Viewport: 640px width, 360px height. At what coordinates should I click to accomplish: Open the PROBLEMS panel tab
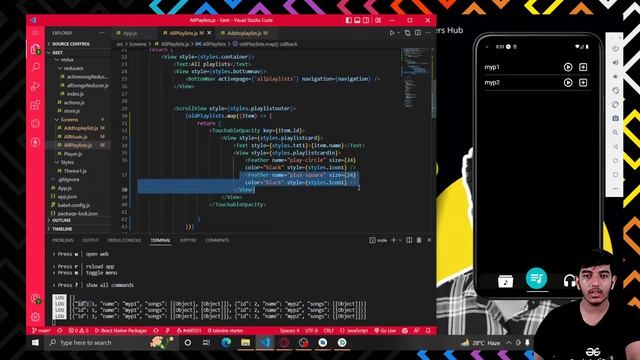click(x=63, y=240)
